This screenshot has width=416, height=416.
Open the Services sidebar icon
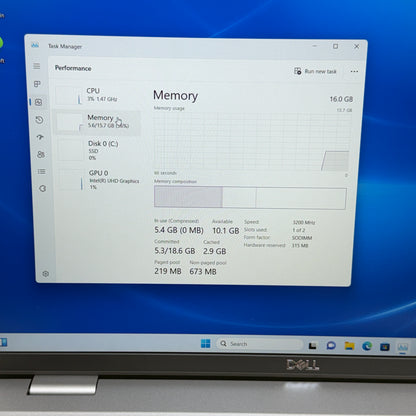pos(42,188)
